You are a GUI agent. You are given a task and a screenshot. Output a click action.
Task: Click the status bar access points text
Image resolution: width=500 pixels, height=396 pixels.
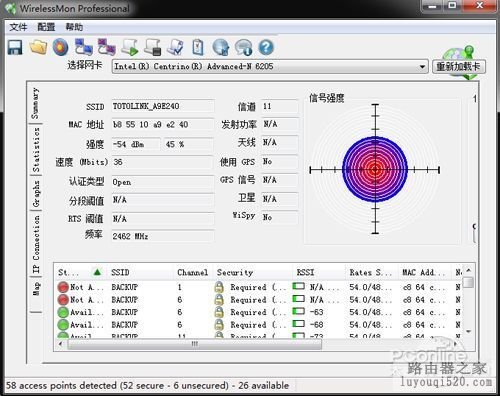[147, 386]
